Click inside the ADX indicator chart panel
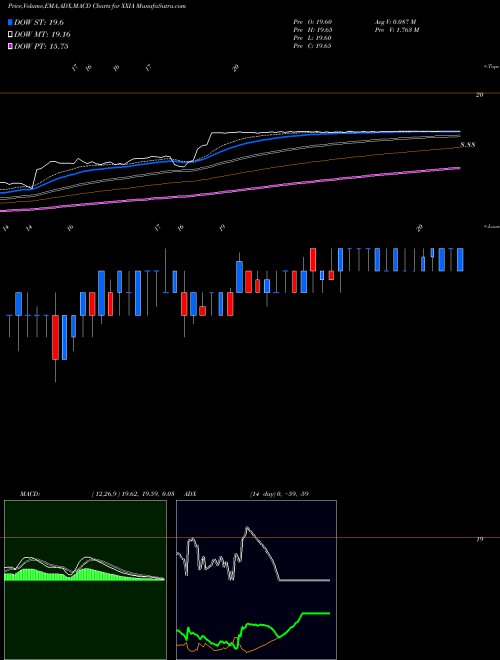Viewport: 500px width, 660px height. coord(256,580)
